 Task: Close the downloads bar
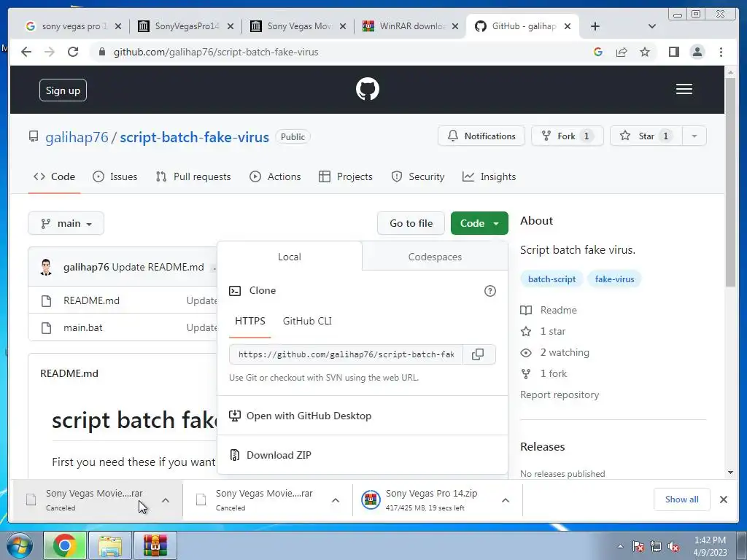click(x=723, y=499)
